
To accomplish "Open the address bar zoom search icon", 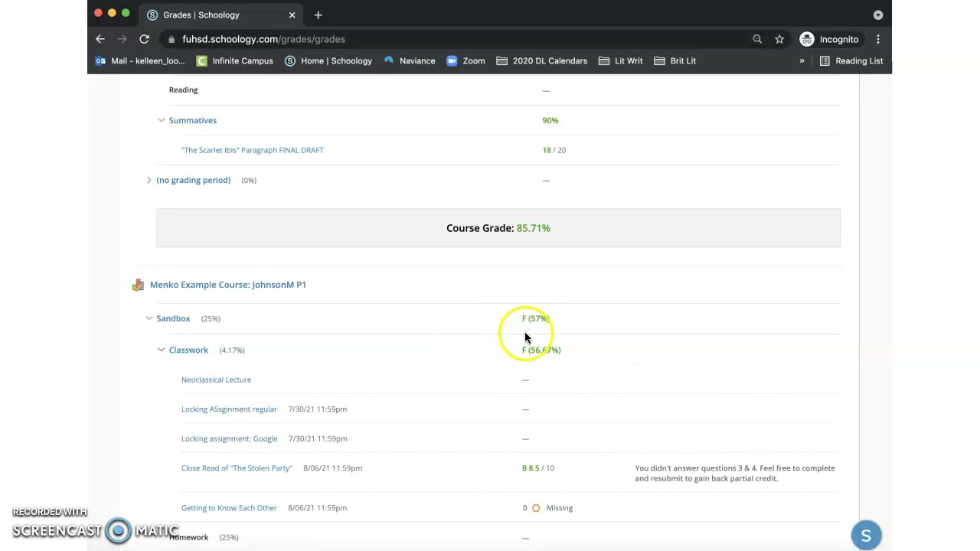I will (757, 39).
